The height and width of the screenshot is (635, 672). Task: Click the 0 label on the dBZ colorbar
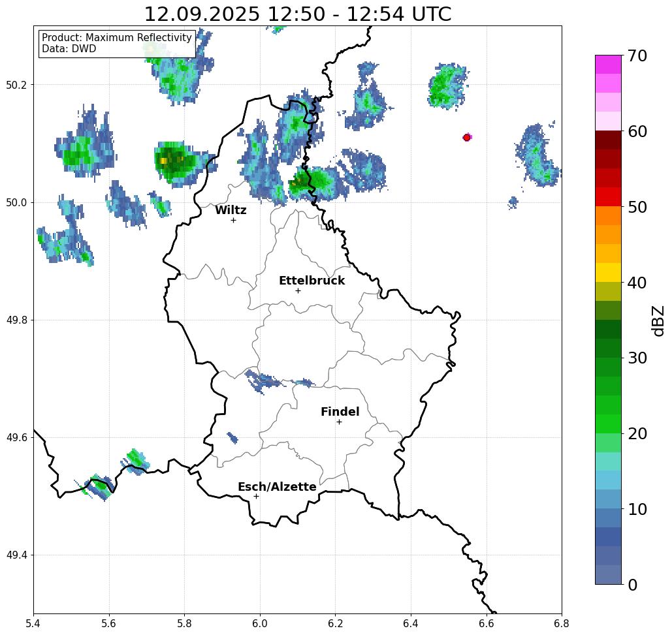tap(633, 585)
